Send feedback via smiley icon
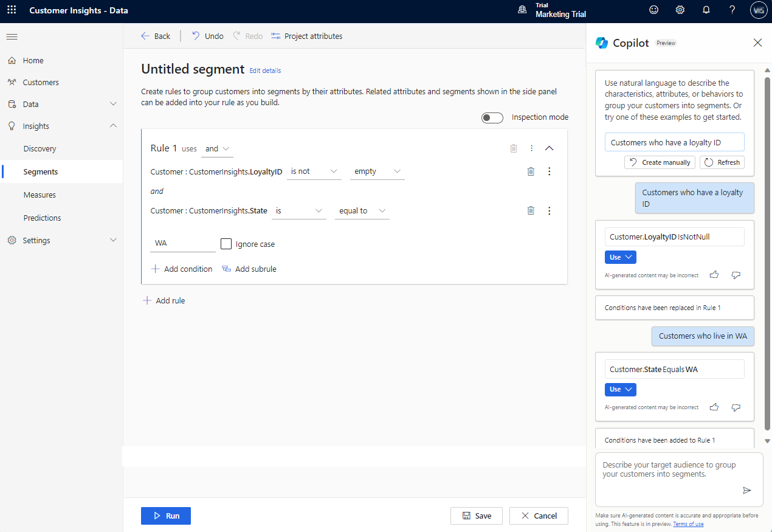This screenshot has height=532, width=772. coord(653,10)
